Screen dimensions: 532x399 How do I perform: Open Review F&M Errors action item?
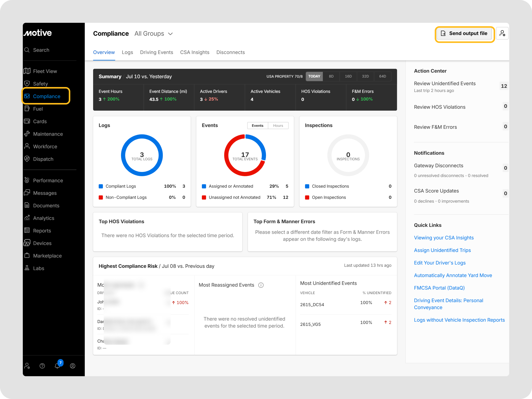pyautogui.click(x=461, y=127)
